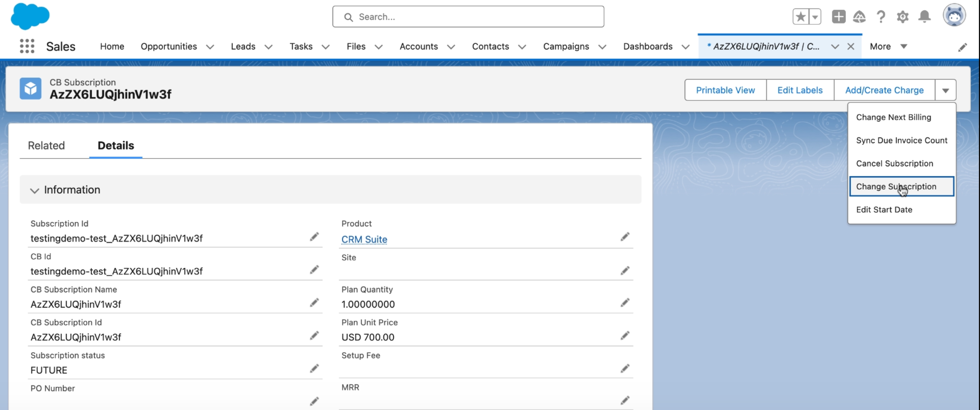The height and width of the screenshot is (410, 980).
Task: Open Global Actions plus icon
Action: coord(838,17)
